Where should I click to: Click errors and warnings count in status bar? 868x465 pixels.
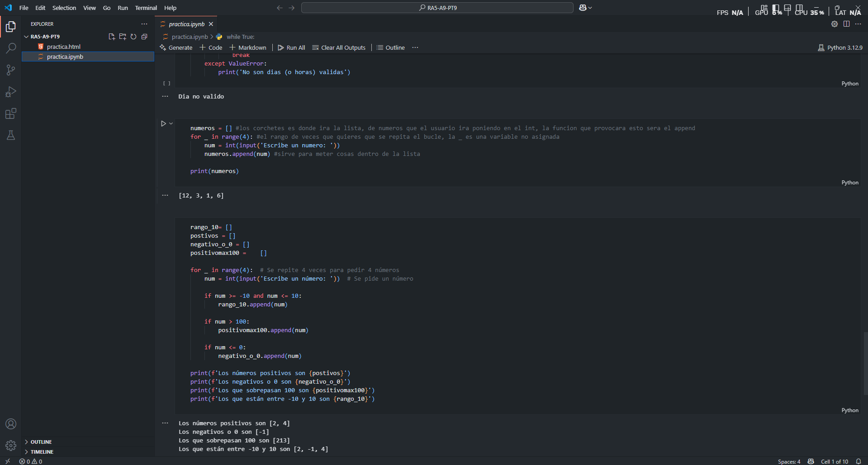(31, 461)
